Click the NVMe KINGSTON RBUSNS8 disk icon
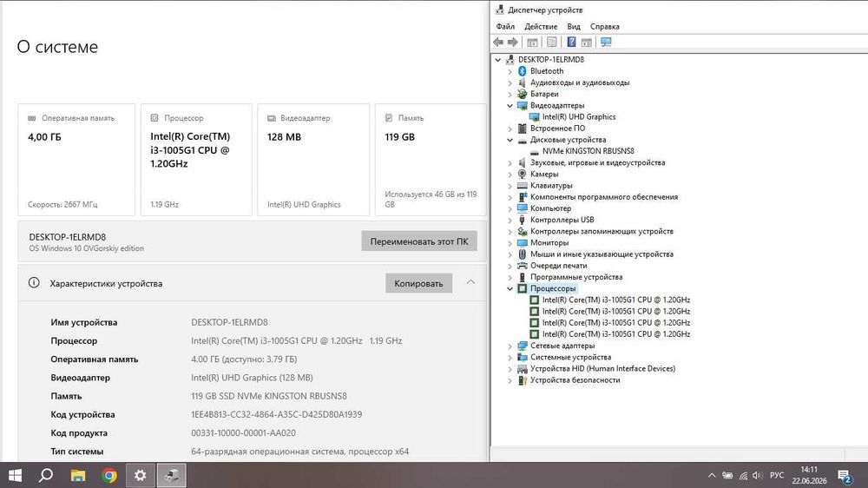Viewport: 868px width, 488px height. click(534, 151)
